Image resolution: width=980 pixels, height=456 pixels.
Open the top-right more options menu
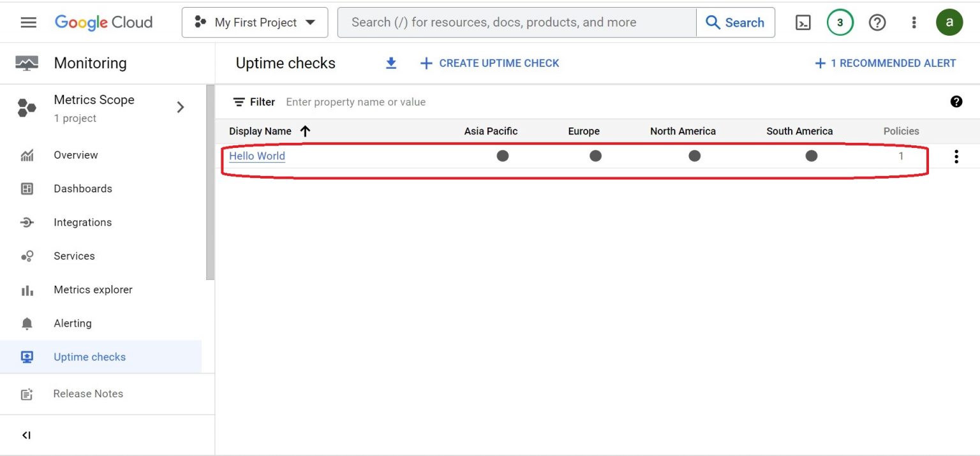pos(914,22)
